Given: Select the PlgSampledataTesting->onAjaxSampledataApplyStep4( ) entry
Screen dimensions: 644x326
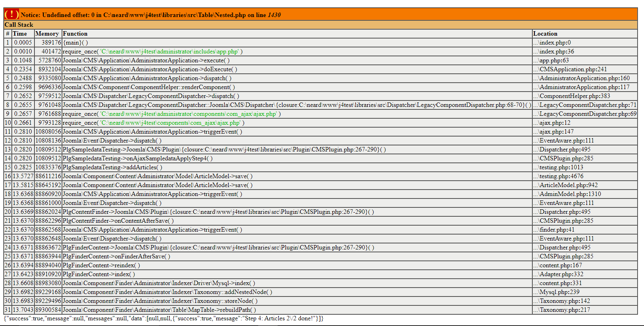Looking at the screenshot, I should tap(138, 158).
